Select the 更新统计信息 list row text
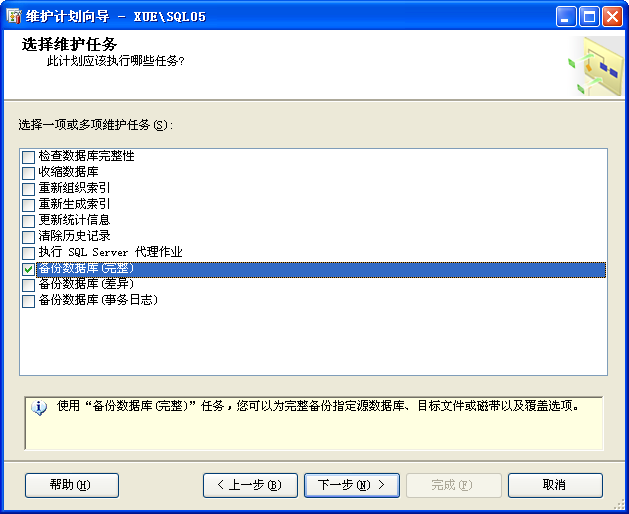This screenshot has height=514, width=629. 74,220
